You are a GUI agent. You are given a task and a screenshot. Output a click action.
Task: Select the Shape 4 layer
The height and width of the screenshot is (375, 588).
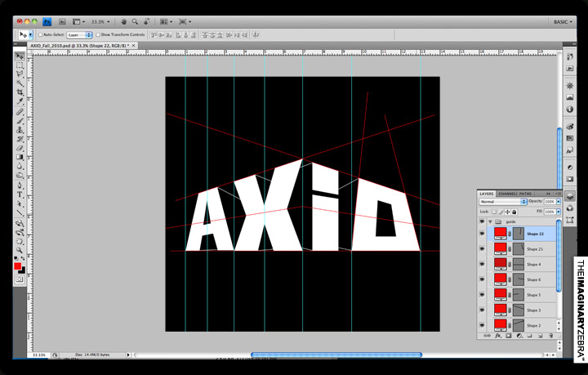(535, 264)
